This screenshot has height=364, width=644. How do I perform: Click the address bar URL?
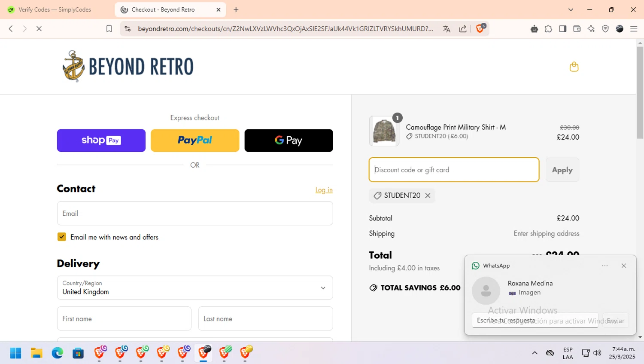286,29
